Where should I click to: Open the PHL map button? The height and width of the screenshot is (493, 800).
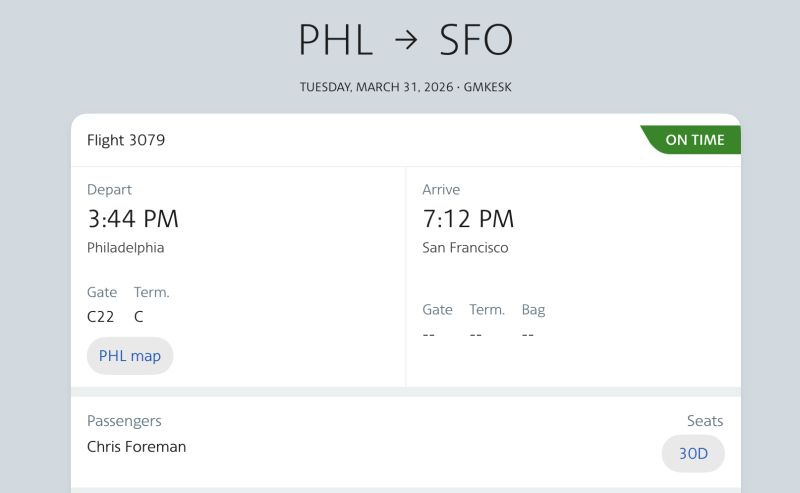pyautogui.click(x=130, y=356)
